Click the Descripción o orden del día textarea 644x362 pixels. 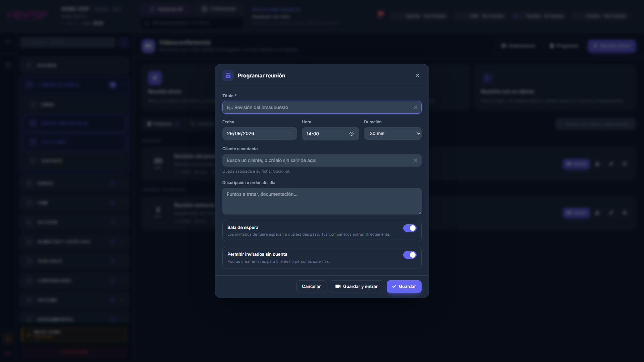click(x=322, y=201)
